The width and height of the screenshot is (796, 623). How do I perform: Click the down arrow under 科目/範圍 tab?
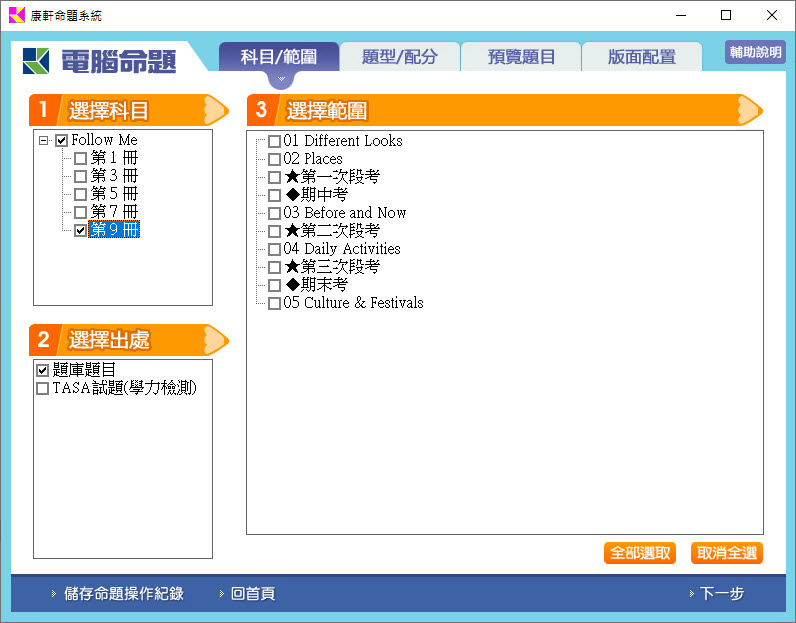281,78
